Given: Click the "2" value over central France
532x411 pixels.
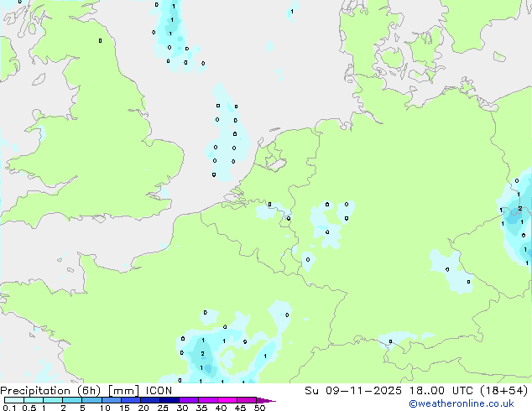Looking at the screenshot, I should [x=202, y=354].
